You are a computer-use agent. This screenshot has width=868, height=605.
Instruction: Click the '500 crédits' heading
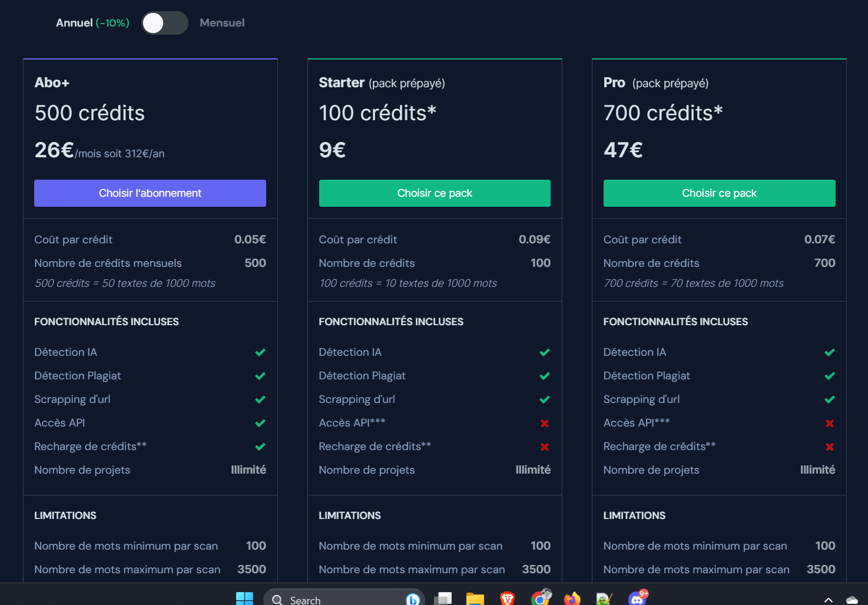coord(90,113)
